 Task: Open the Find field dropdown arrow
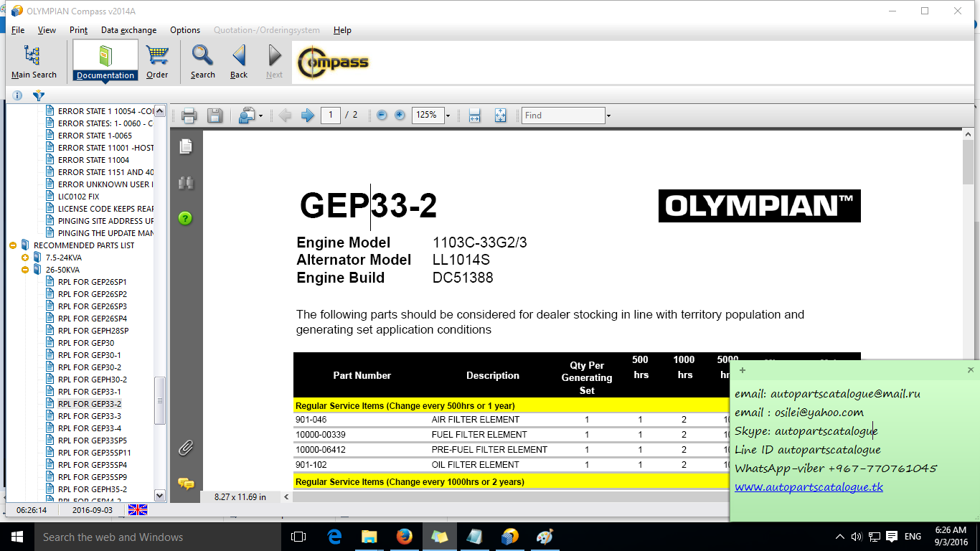tap(608, 115)
